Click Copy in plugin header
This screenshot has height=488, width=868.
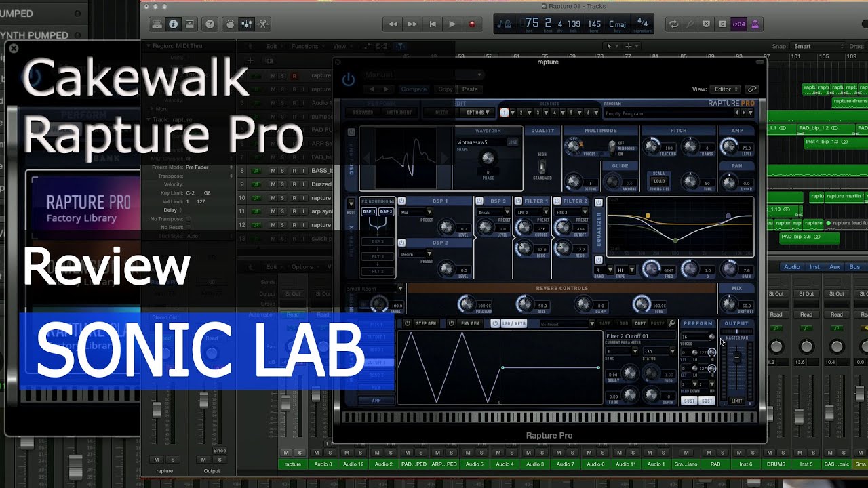(446, 89)
